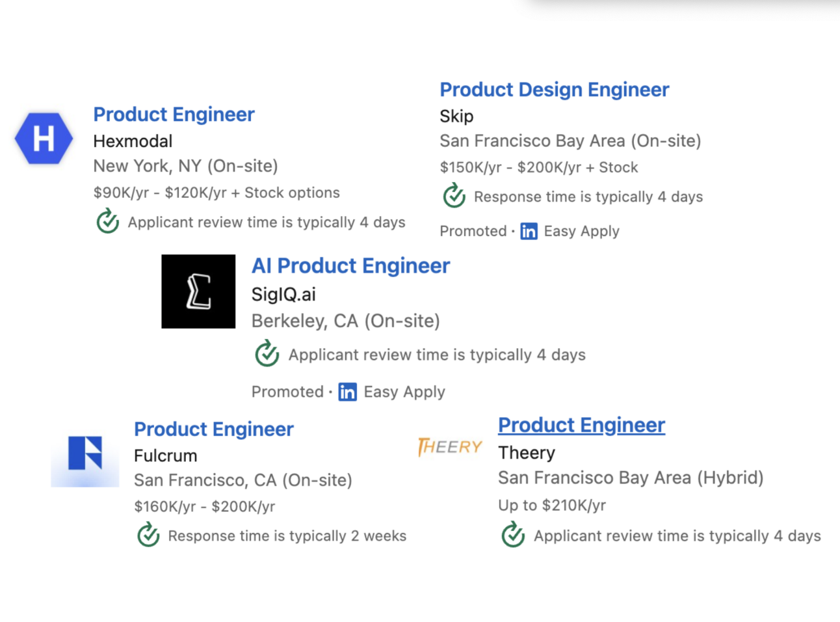The image size is (840, 622).
Task: Click the Theery company logo
Action: (x=450, y=447)
